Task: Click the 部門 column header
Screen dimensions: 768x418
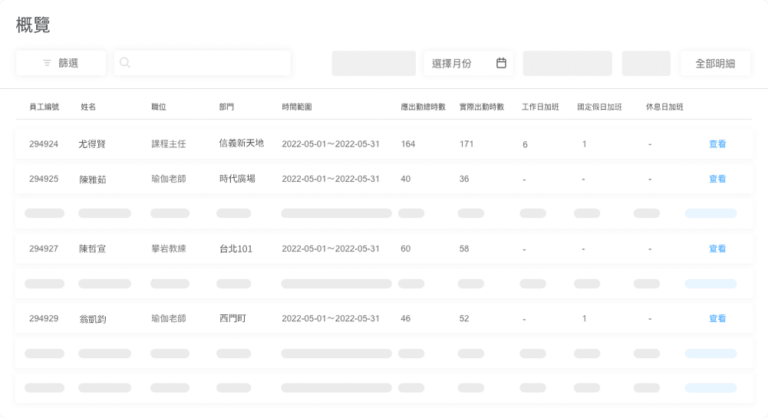Action: pyautogui.click(x=227, y=106)
